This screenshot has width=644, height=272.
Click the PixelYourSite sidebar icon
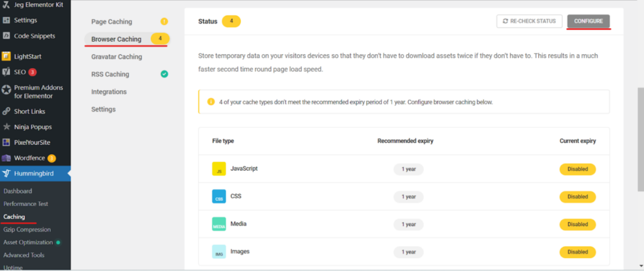point(6,142)
